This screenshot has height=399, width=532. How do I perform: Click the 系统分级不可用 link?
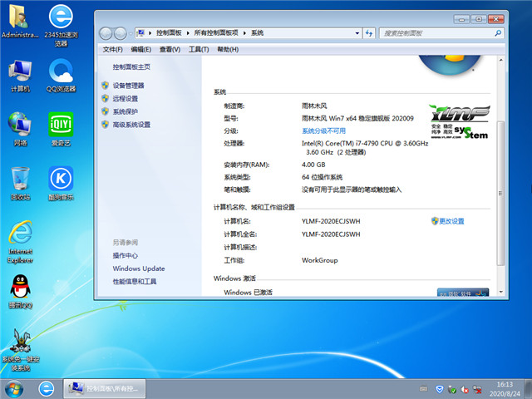(323, 131)
